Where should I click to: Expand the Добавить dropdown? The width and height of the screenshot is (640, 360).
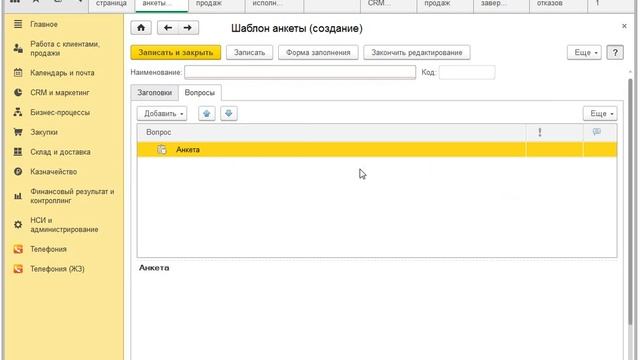point(162,113)
